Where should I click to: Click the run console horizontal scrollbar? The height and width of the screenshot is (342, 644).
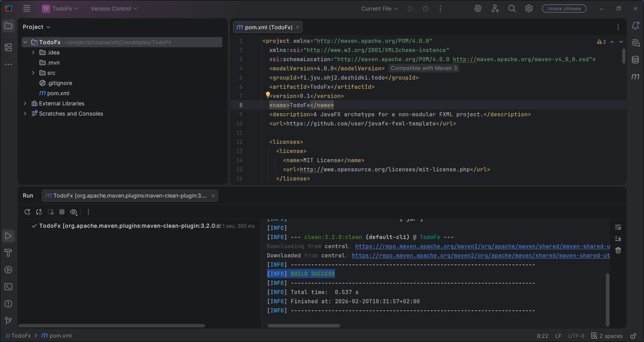pos(304,326)
